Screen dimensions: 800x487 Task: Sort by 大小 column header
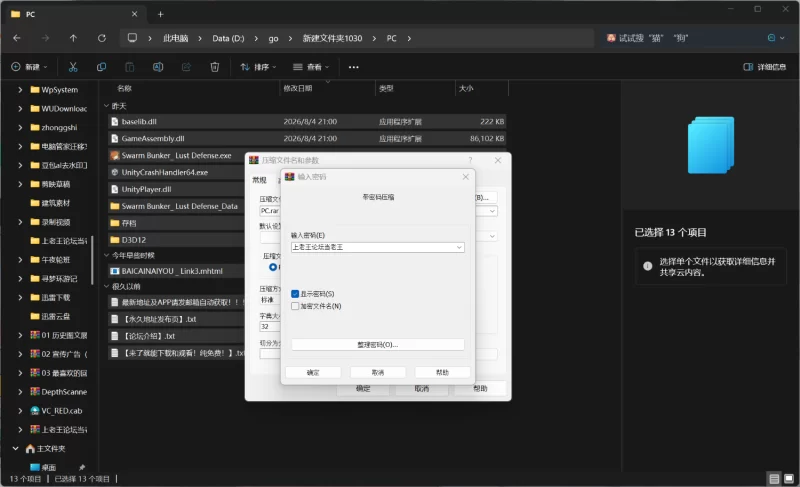click(466, 88)
